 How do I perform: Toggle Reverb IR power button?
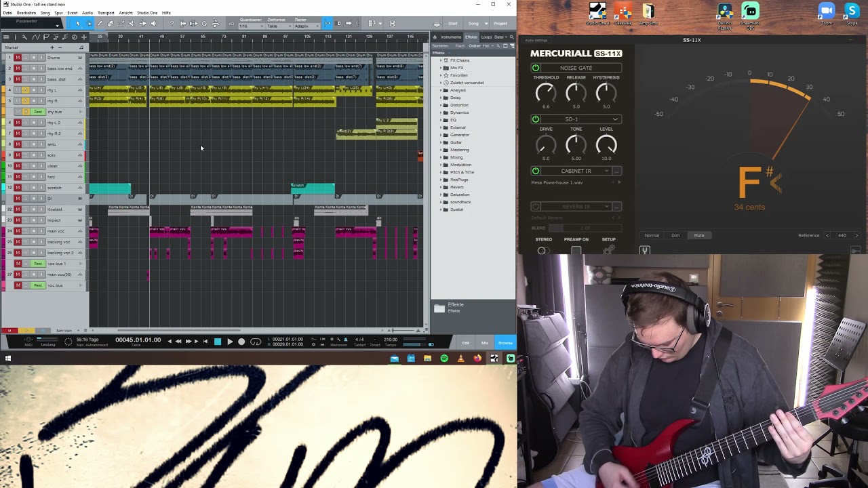pos(536,206)
